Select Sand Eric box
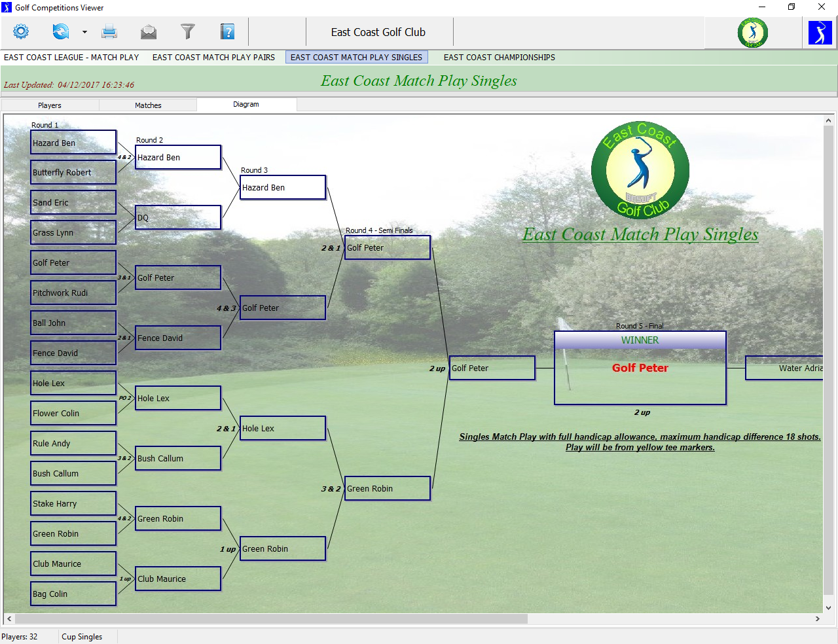Viewport: 838px width, 644px height. 73,202
